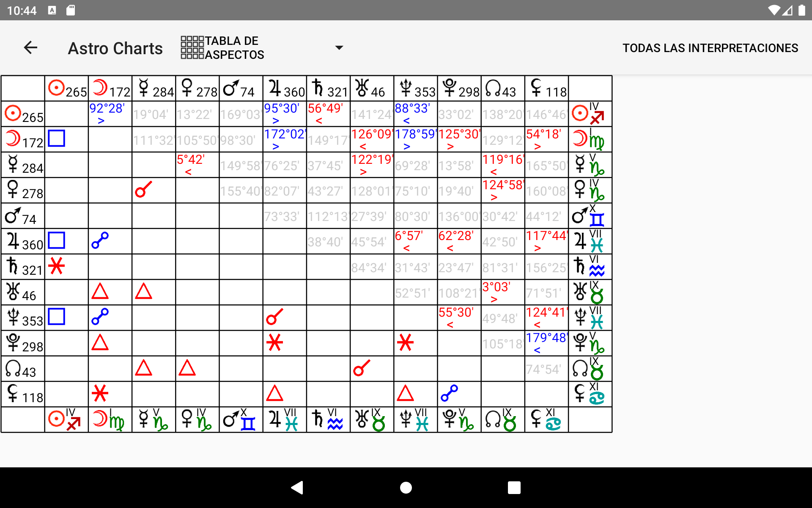Select the Moon 172 column header
The width and height of the screenshot is (812, 508).
tap(110, 88)
